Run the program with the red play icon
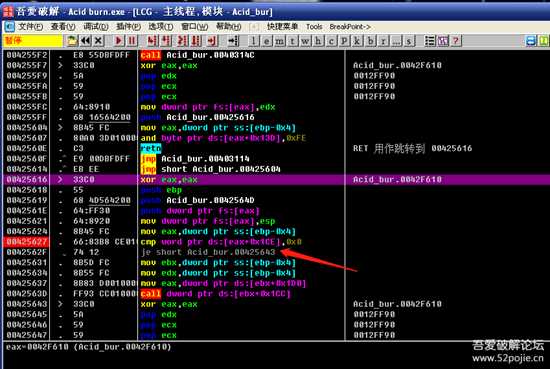The image size is (550, 369). click(119, 41)
